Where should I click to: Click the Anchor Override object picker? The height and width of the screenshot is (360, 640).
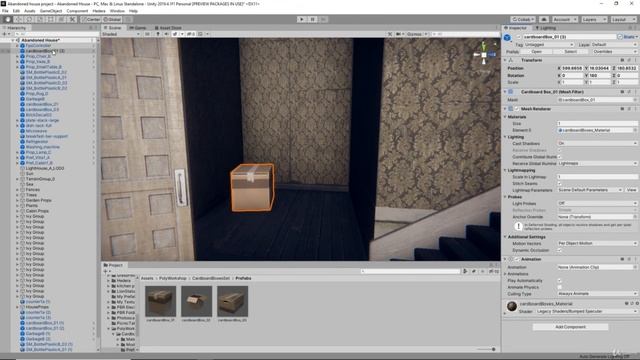635,217
